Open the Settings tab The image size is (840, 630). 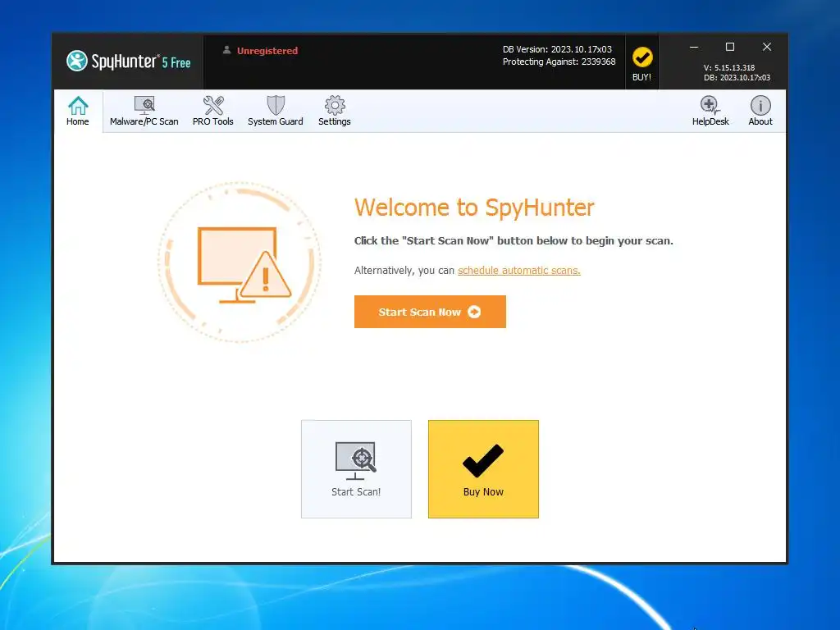tap(335, 111)
